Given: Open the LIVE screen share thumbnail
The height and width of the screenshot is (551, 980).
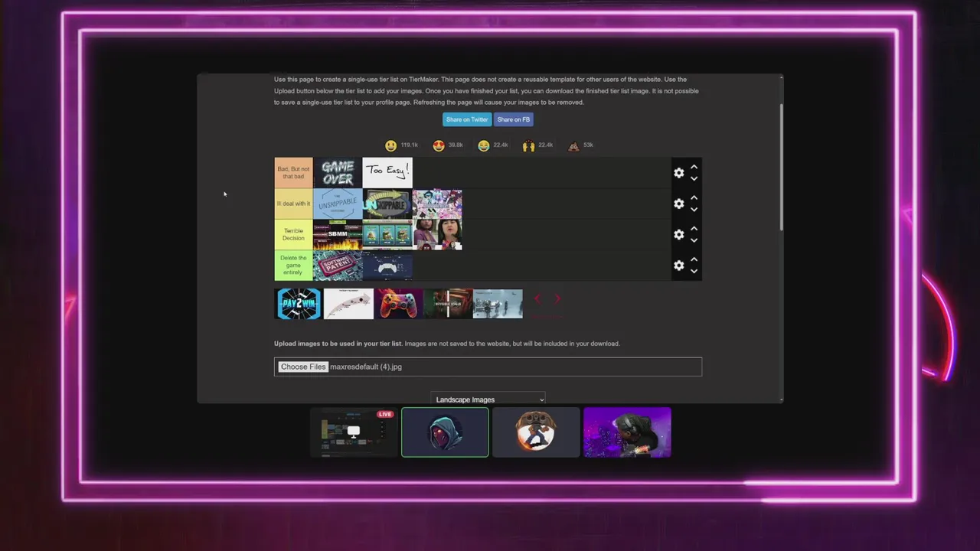Looking at the screenshot, I should tap(354, 432).
